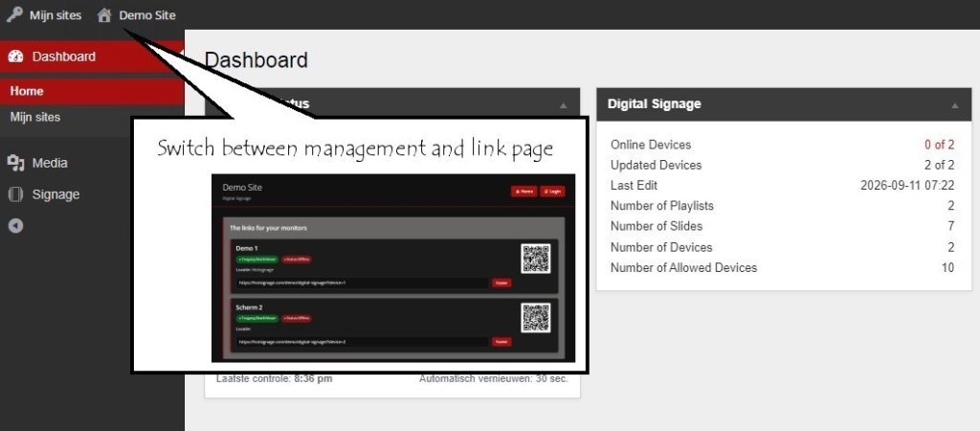The image size is (980, 431).
Task: Click the 0 of 2 online value
Action: [940, 145]
